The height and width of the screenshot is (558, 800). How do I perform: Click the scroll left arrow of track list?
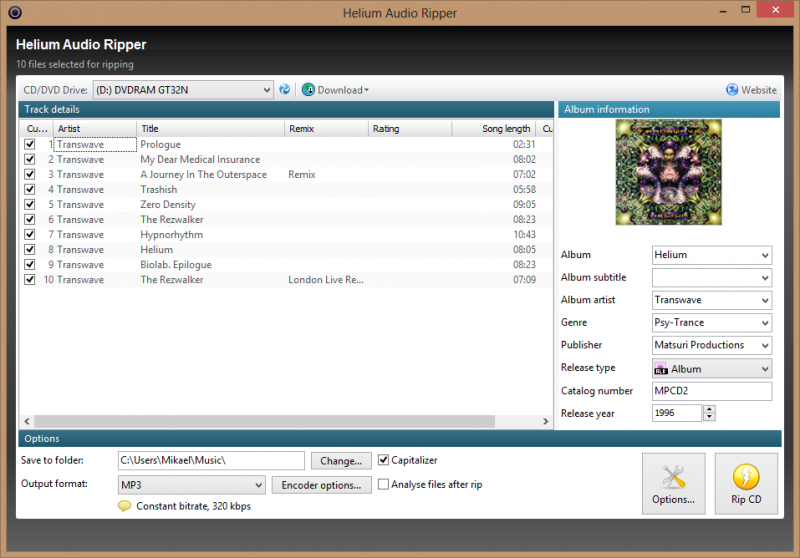click(x=27, y=421)
